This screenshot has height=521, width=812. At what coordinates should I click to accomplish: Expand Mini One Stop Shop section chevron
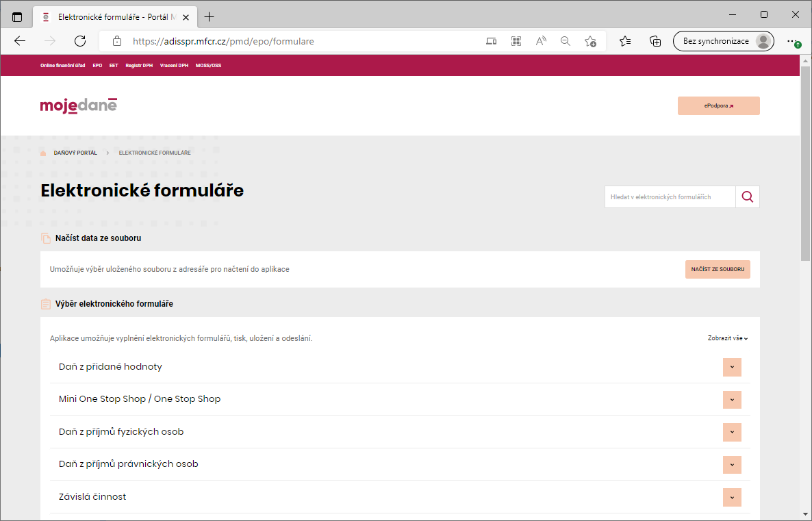tap(732, 400)
